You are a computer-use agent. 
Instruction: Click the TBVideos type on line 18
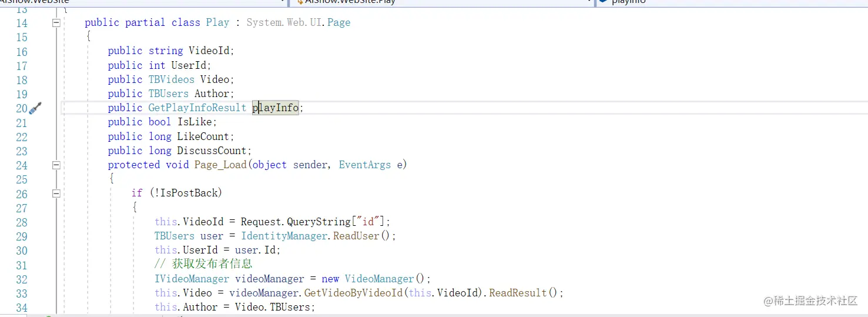pos(171,79)
